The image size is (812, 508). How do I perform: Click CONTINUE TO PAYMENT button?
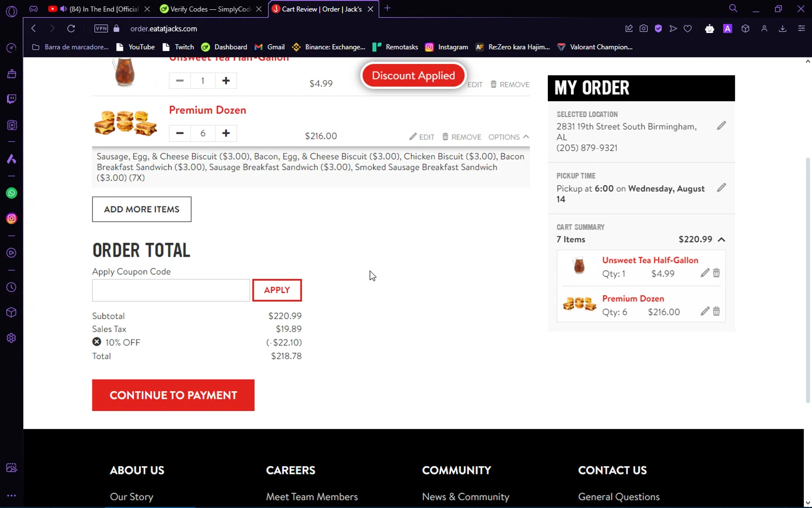pyautogui.click(x=173, y=395)
